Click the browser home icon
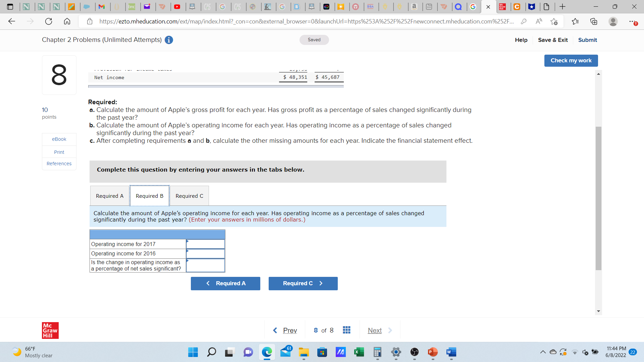This screenshot has height=362, width=644. [67, 21]
